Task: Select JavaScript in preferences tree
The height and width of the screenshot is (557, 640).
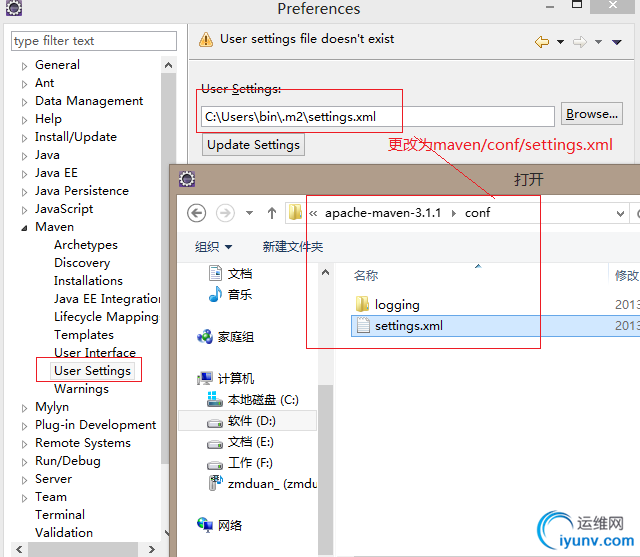Action: 64,209
